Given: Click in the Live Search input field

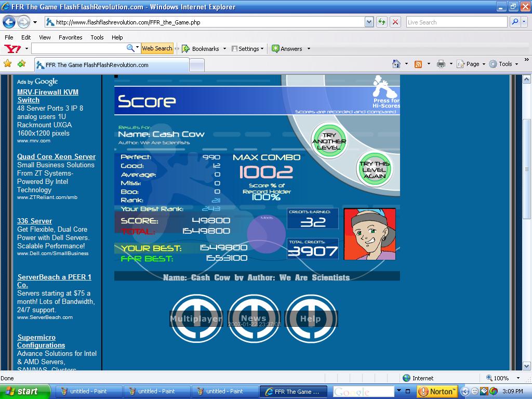Looking at the screenshot, I should (x=456, y=22).
